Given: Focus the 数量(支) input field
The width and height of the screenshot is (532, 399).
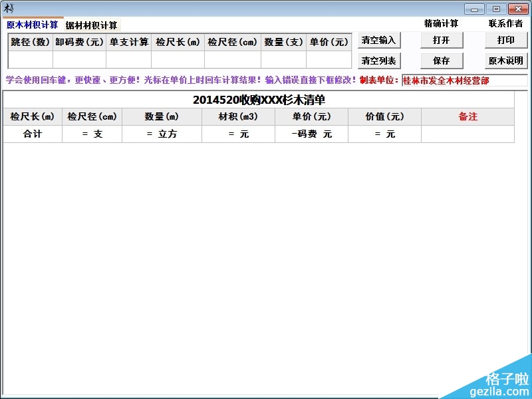Looking at the screenshot, I should pos(283,59).
